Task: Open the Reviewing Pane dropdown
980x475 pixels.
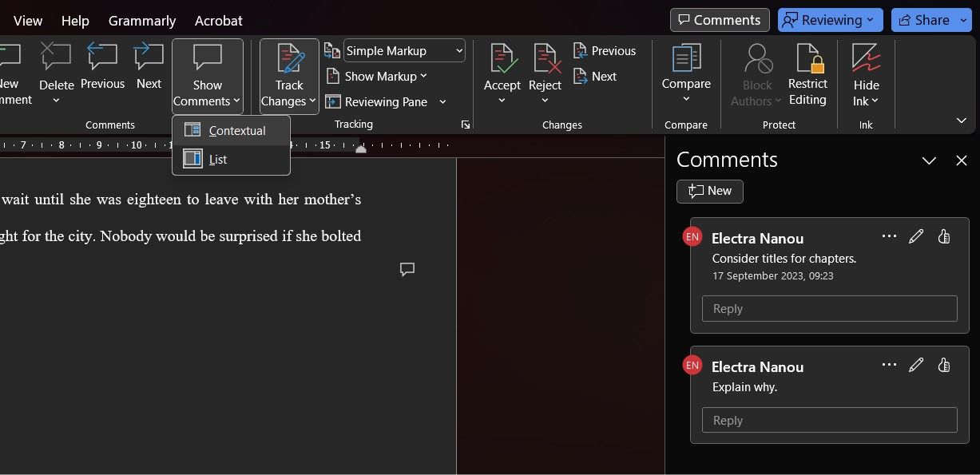Action: (x=385, y=101)
